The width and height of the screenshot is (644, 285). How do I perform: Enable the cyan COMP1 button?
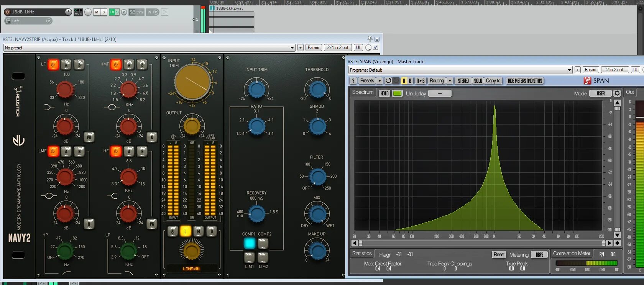tap(250, 243)
